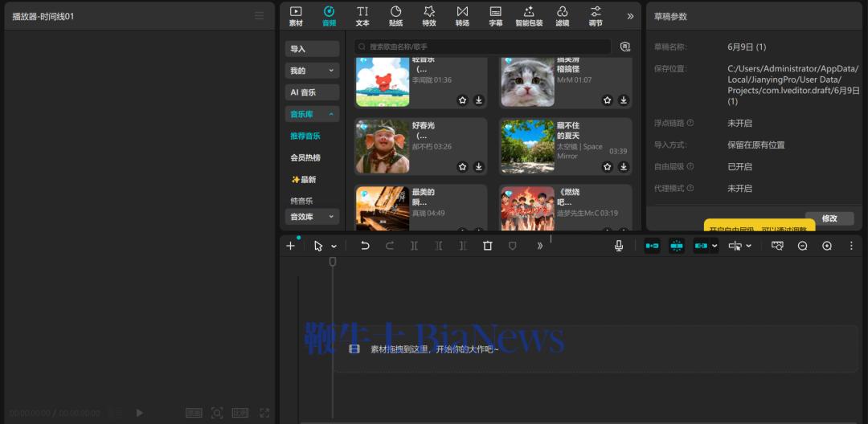Open the 转场 transitions tab
This screenshot has width=868, height=424.
click(462, 16)
